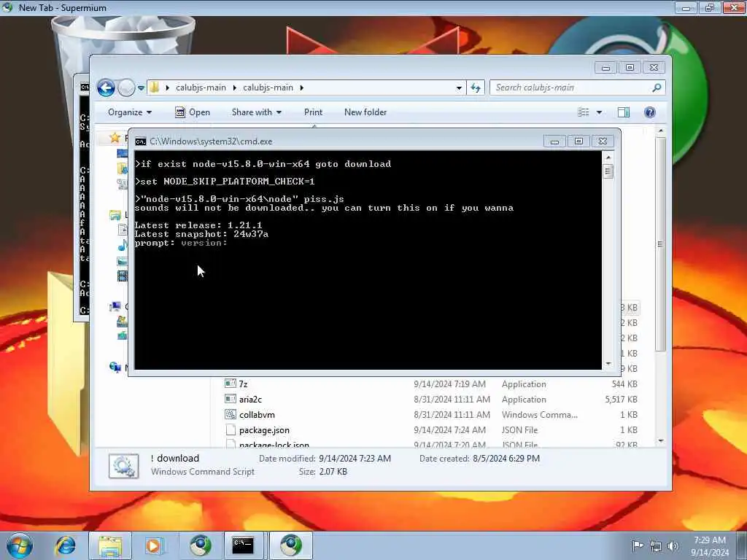This screenshot has height=560, width=747.
Task: Click the cmd.exe title bar icon
Action: [x=141, y=141]
